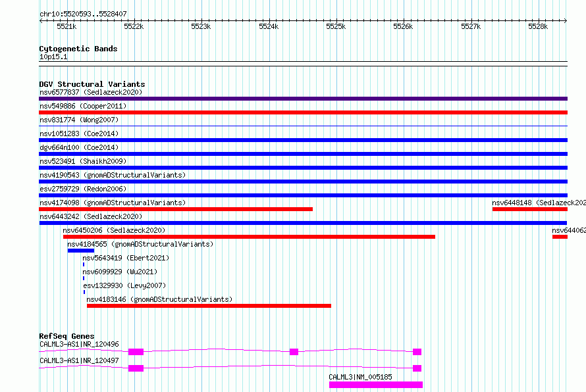Click the nsv6577837 (Sedlazeck2020) label
The width and height of the screenshot is (586, 392).
(91, 92)
